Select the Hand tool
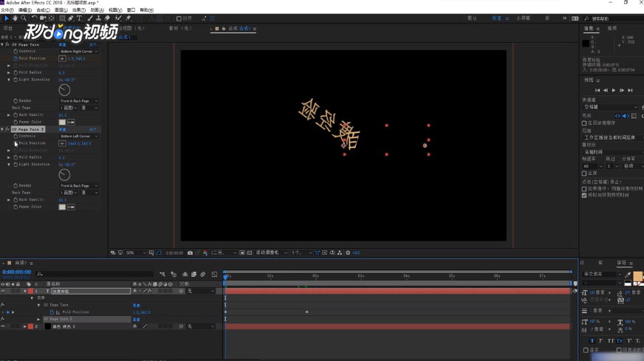 click(15, 18)
